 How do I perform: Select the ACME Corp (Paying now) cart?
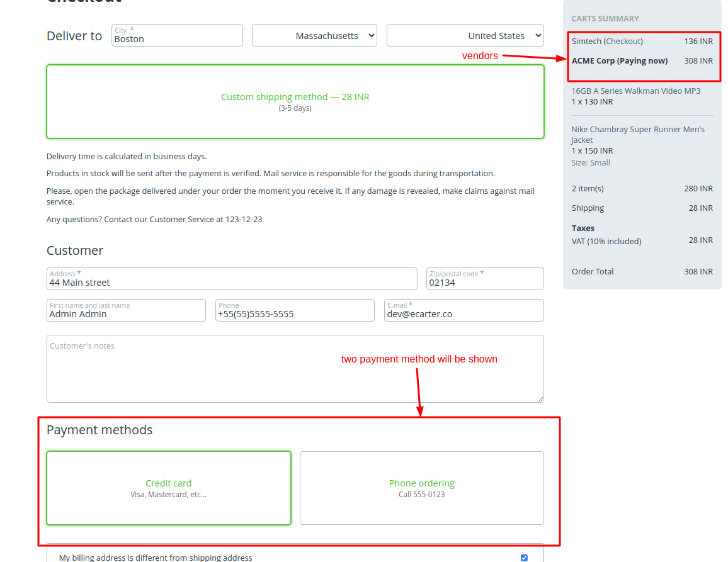click(642, 61)
